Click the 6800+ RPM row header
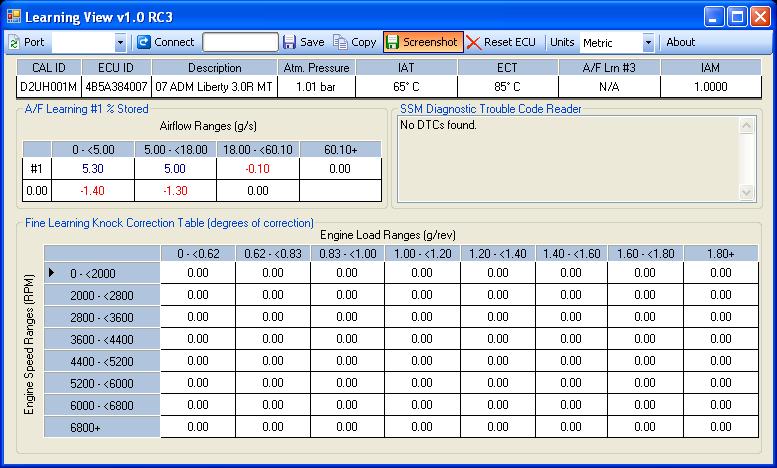The width and height of the screenshot is (777, 468). [x=102, y=426]
